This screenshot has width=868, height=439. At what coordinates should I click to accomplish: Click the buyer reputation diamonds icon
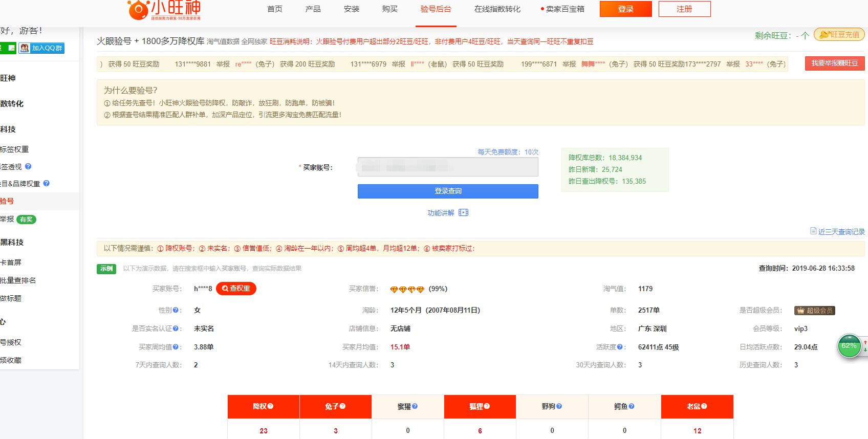(x=407, y=289)
